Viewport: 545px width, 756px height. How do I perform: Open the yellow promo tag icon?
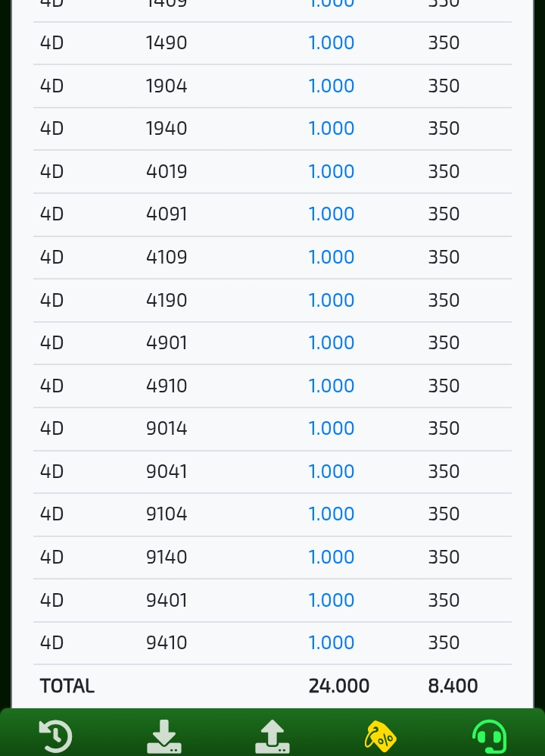[x=380, y=736]
